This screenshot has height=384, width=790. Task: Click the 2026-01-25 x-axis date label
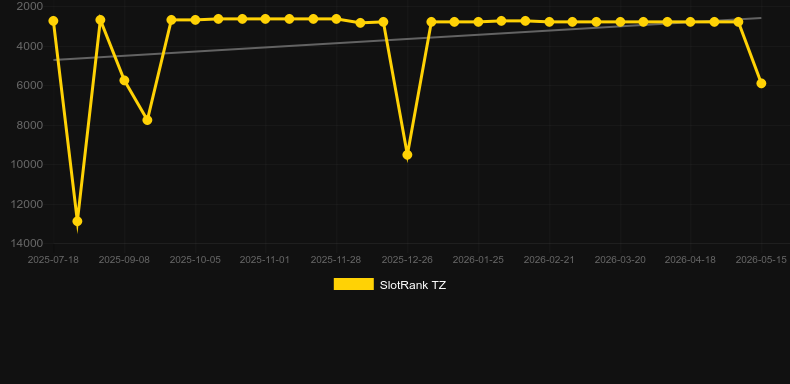pos(478,260)
